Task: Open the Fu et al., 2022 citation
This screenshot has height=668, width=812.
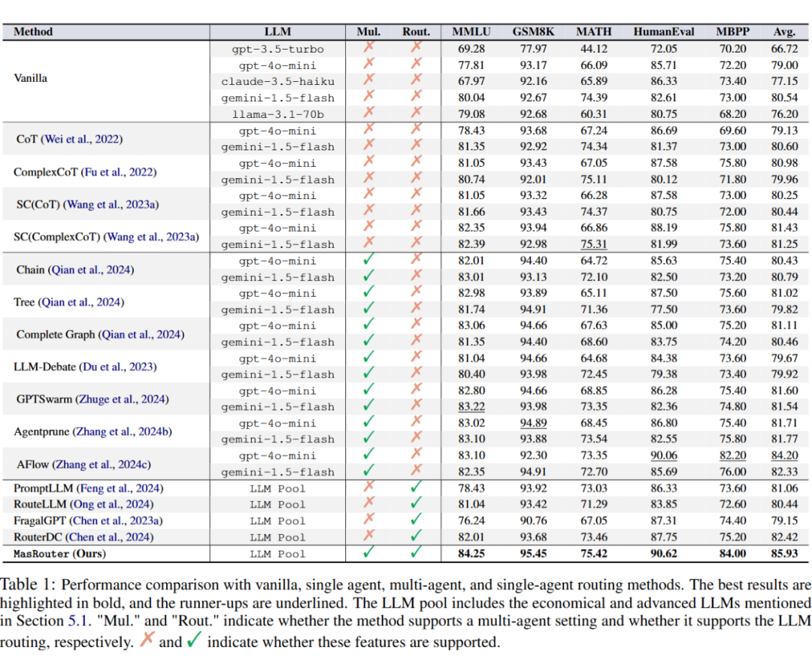Action: point(119,172)
